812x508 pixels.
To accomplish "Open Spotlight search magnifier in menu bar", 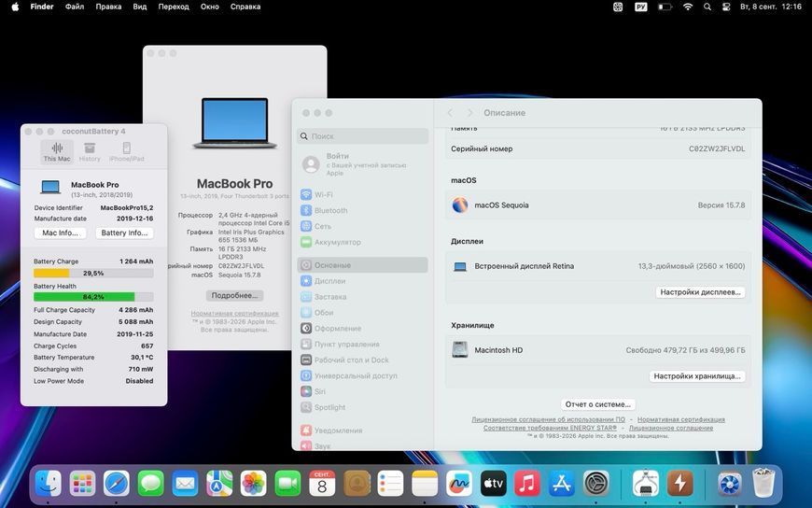I will click(x=707, y=7).
